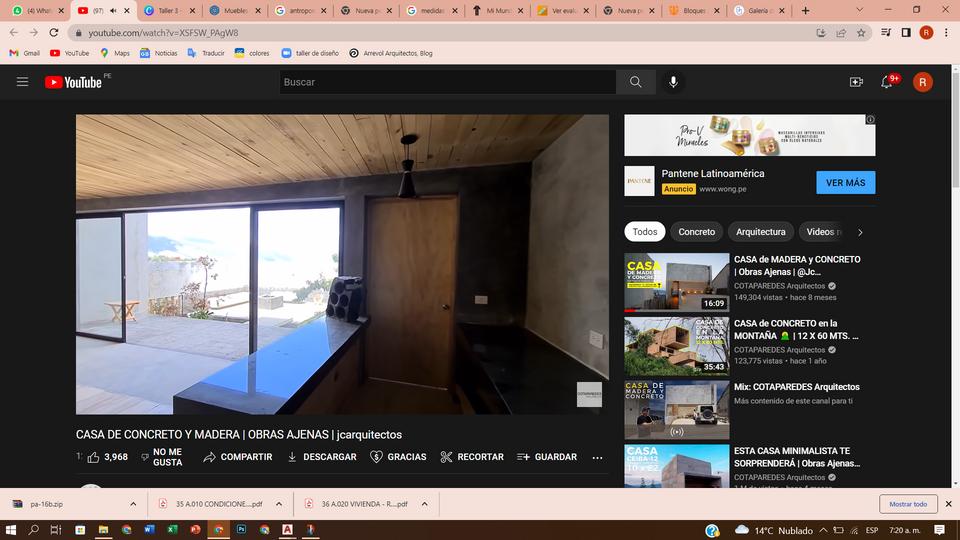This screenshot has height=540, width=960.
Task: Click the page vertical scrollbar
Action: (x=955, y=276)
